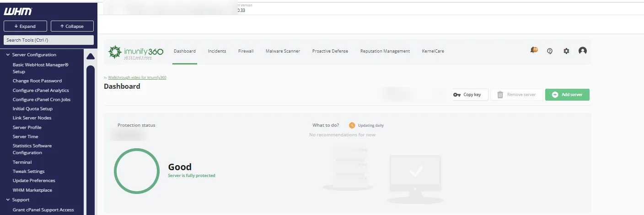Click the Good status heading
Viewport: 644px width, 215px height.
[180, 167]
